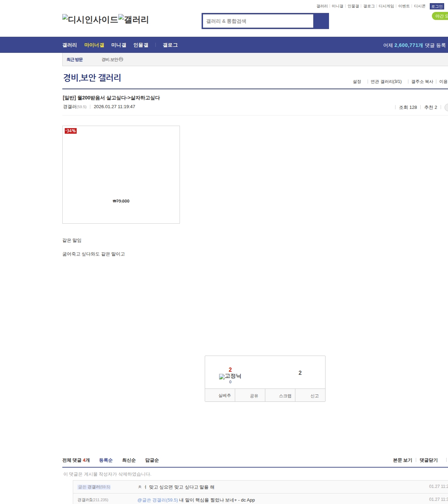
Task: Click the 고정닉 upvote icon
Action: tap(230, 377)
